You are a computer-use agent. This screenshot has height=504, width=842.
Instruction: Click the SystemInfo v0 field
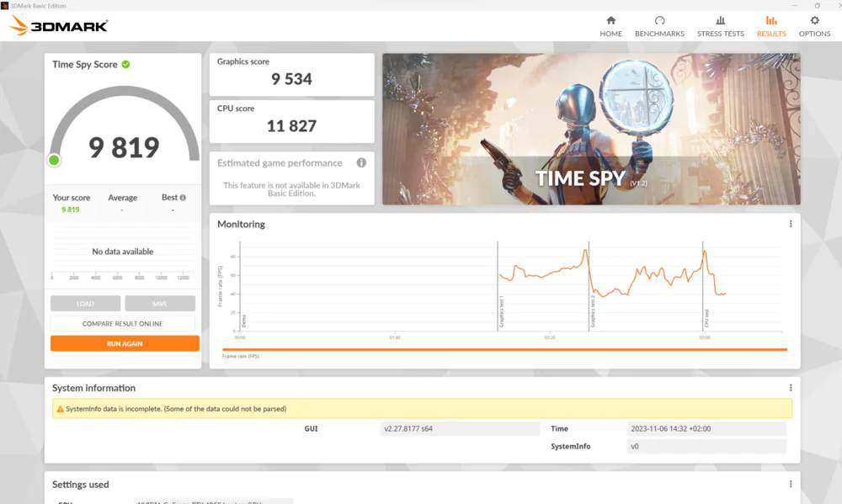click(x=706, y=446)
